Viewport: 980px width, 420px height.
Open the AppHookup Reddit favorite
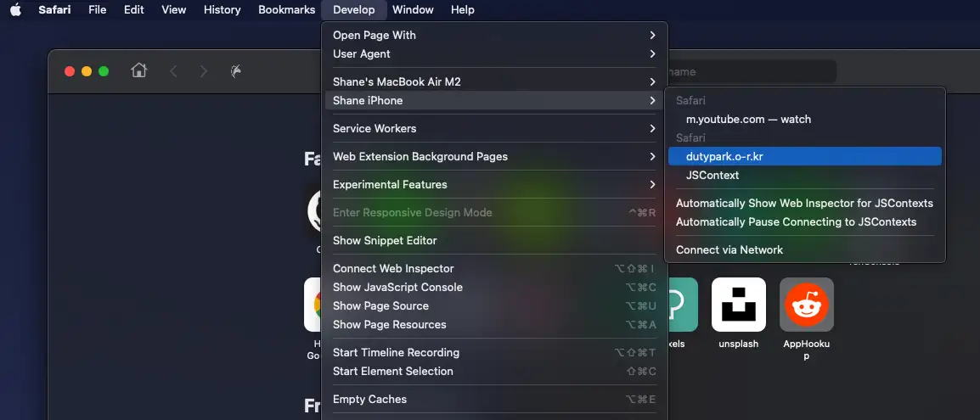(x=806, y=305)
